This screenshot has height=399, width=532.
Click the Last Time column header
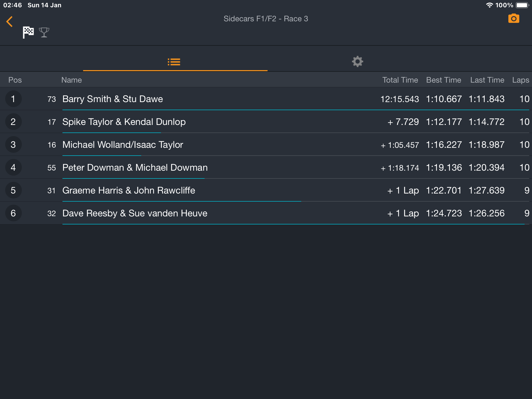(x=487, y=80)
